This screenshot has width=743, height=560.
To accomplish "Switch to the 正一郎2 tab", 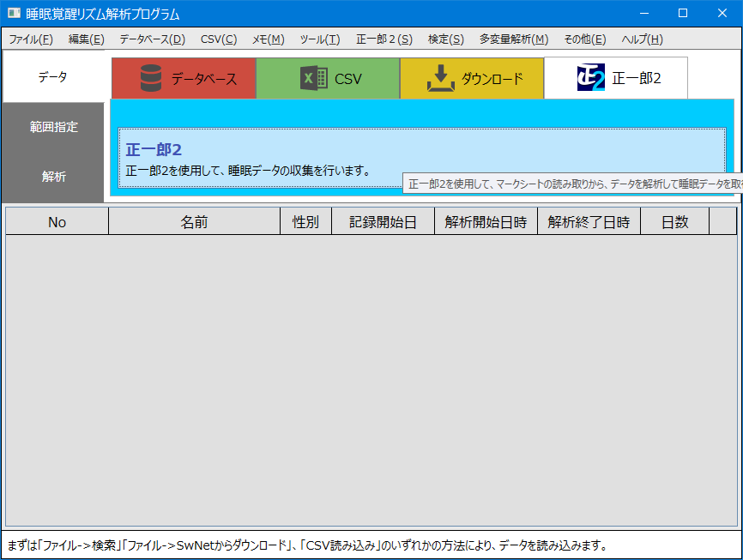I will (x=616, y=78).
